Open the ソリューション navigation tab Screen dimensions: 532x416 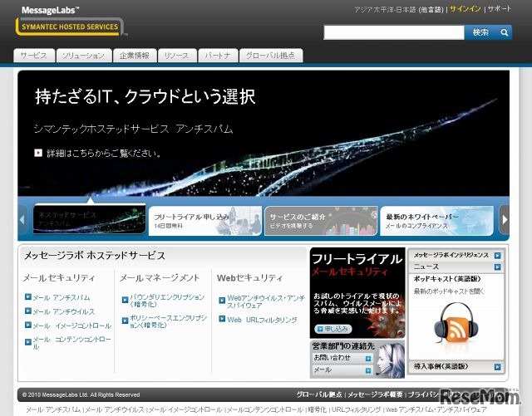click(84, 56)
